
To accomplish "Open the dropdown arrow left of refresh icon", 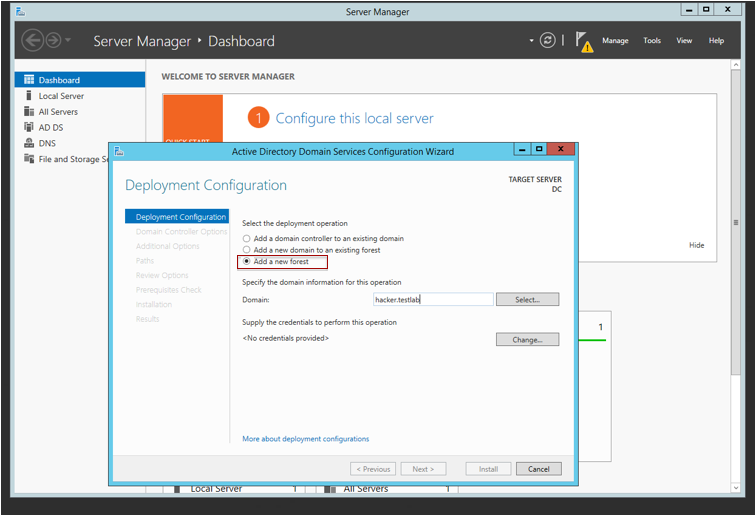I will (531, 41).
